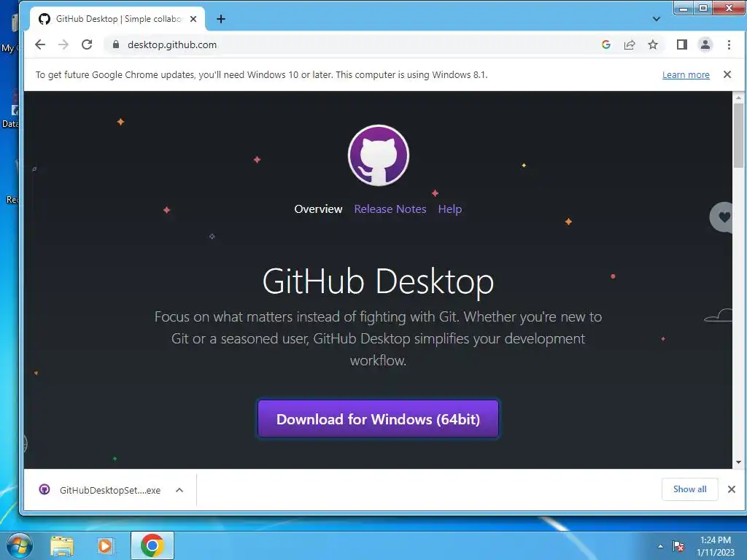Viewport: 747px width, 560px height.
Task: Click the GitHub Desktop heading text
Action: (x=379, y=281)
